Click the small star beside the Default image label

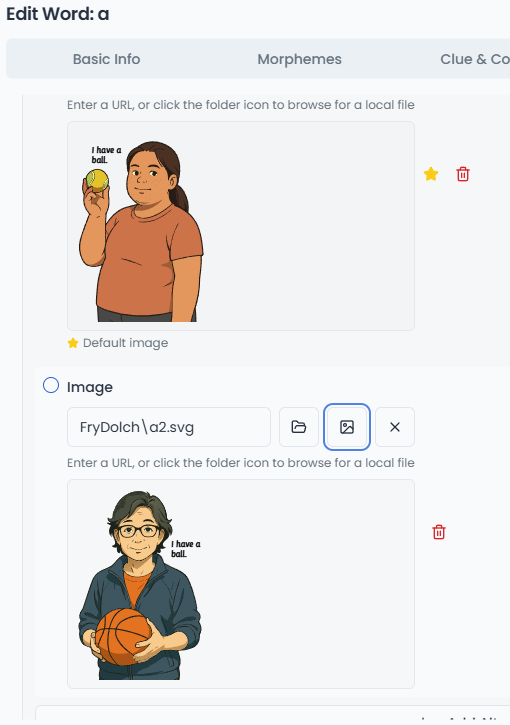(x=73, y=343)
